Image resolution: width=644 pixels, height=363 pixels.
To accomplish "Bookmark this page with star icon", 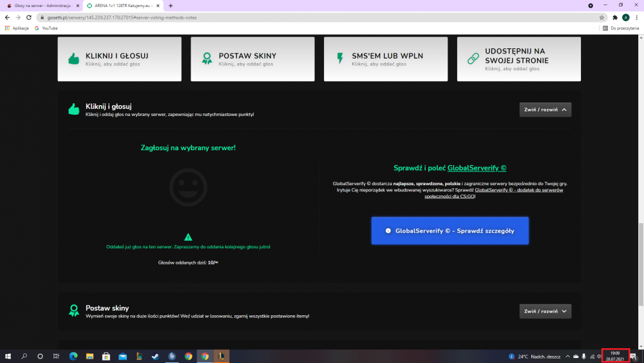I will coord(601,17).
